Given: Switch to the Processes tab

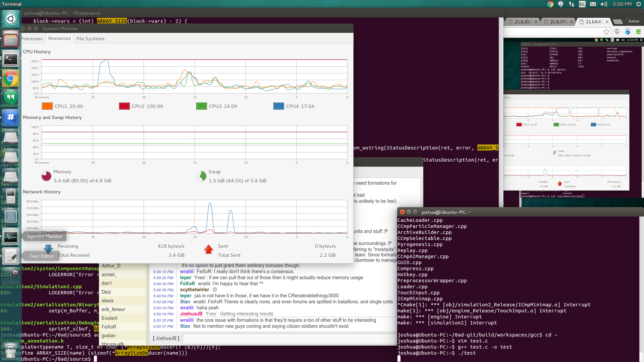Looking at the screenshot, I should [32, 39].
